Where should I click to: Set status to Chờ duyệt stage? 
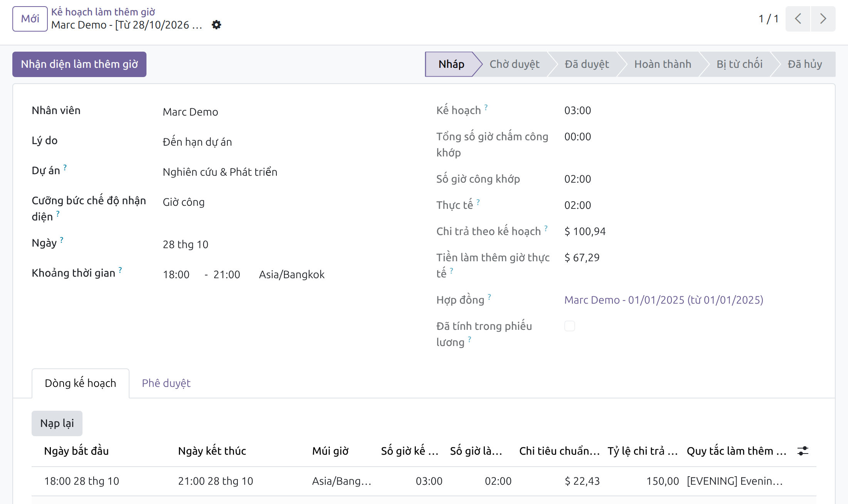pyautogui.click(x=514, y=64)
